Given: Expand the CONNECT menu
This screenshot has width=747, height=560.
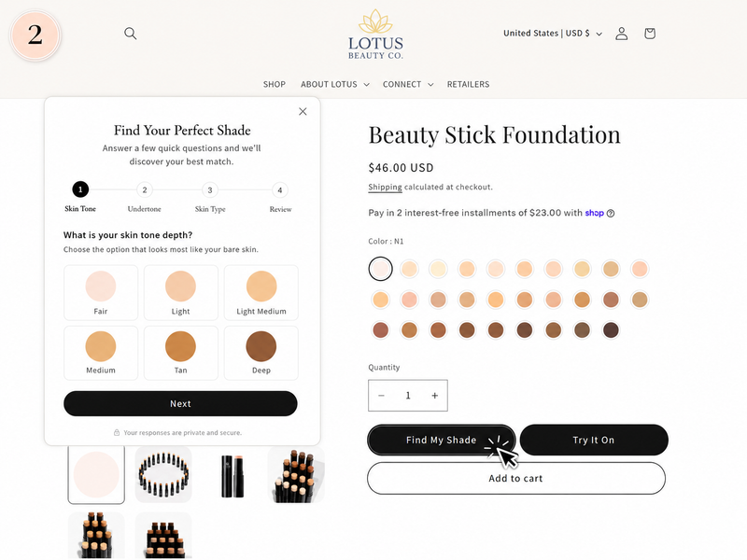Looking at the screenshot, I should [x=408, y=84].
